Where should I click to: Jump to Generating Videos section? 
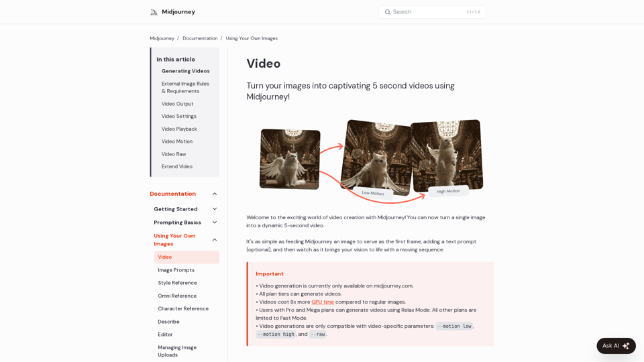[x=185, y=71]
